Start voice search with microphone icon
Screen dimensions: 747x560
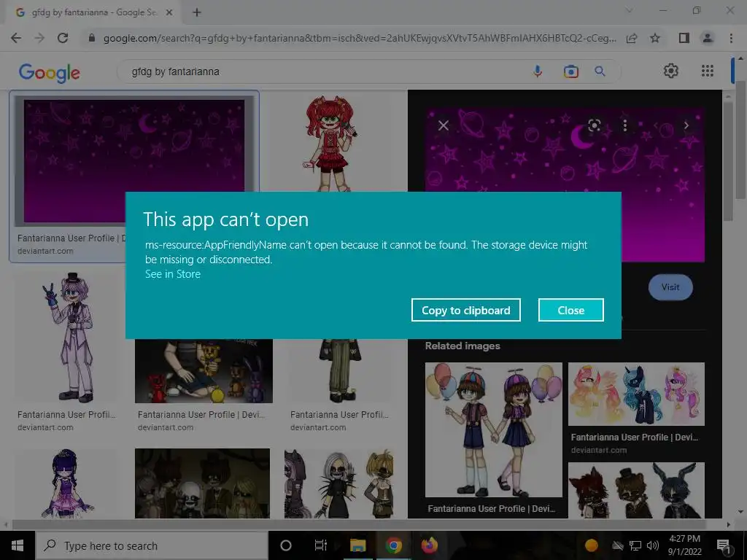(538, 71)
